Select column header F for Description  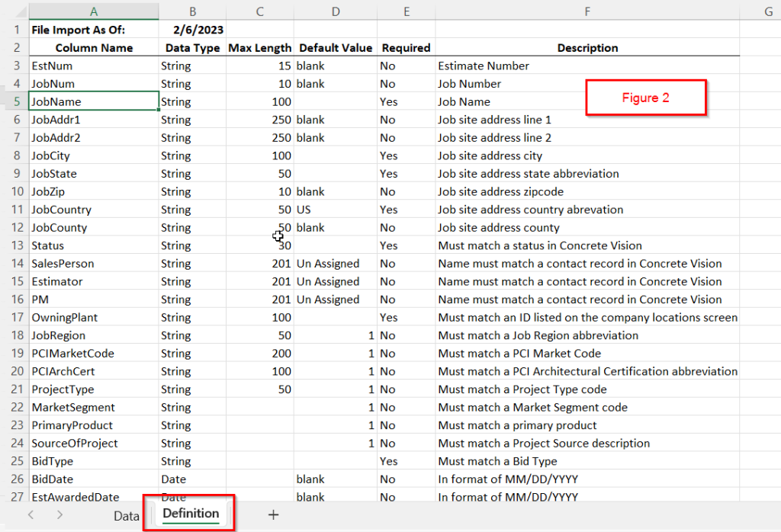tap(587, 11)
